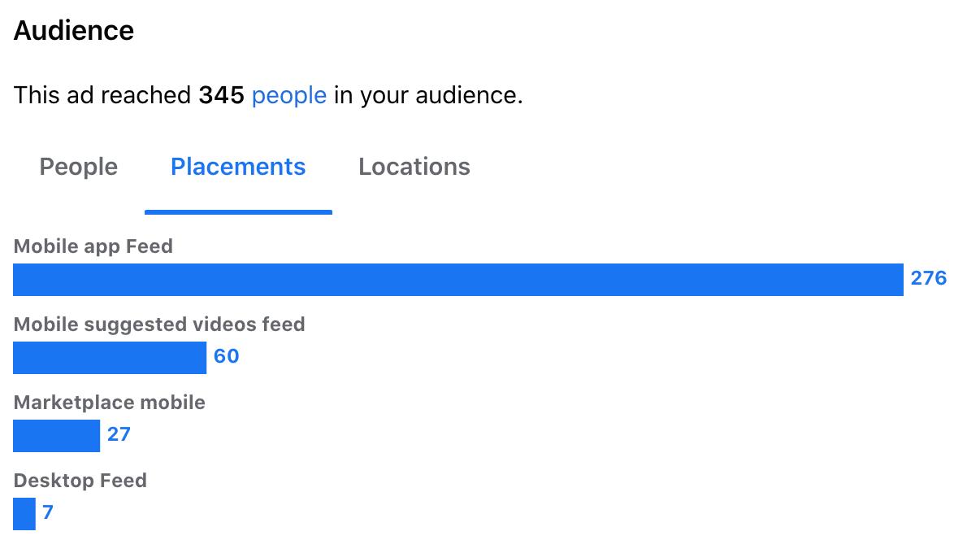Click the Mobile app Feed bar
The height and width of the screenshot is (540, 980).
click(x=458, y=279)
